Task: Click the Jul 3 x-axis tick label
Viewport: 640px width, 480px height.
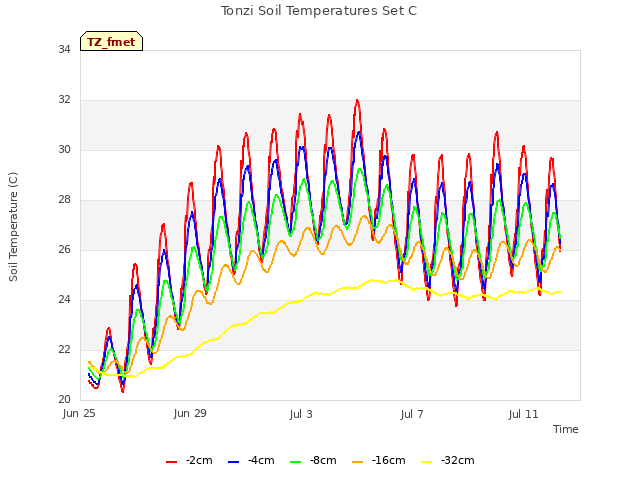Action: coord(301,414)
